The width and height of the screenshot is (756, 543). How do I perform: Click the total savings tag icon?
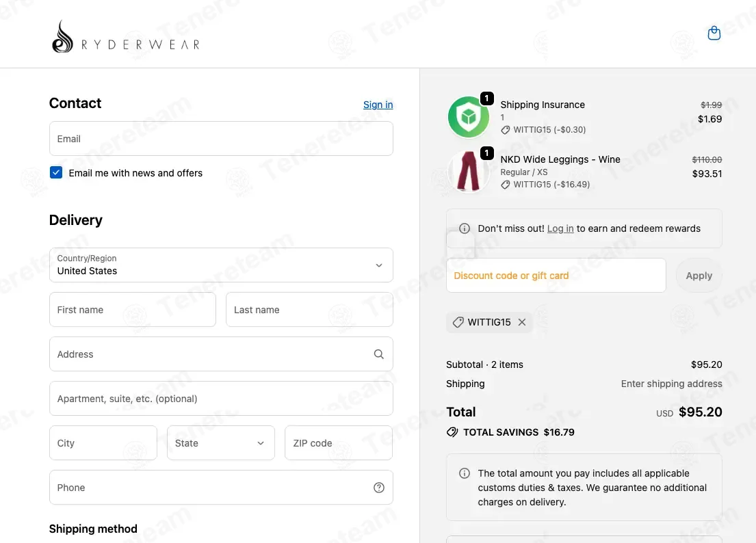pos(452,432)
